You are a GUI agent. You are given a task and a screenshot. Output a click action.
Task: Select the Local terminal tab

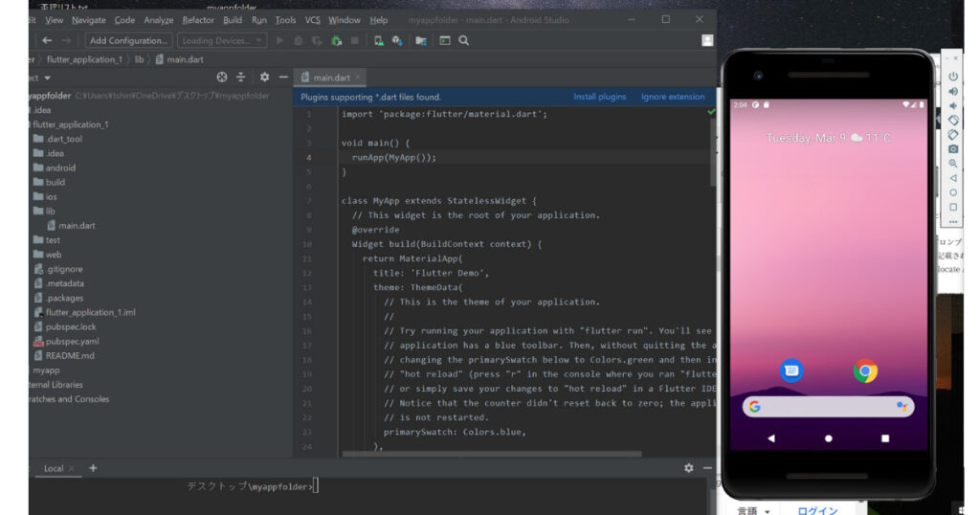[54, 468]
